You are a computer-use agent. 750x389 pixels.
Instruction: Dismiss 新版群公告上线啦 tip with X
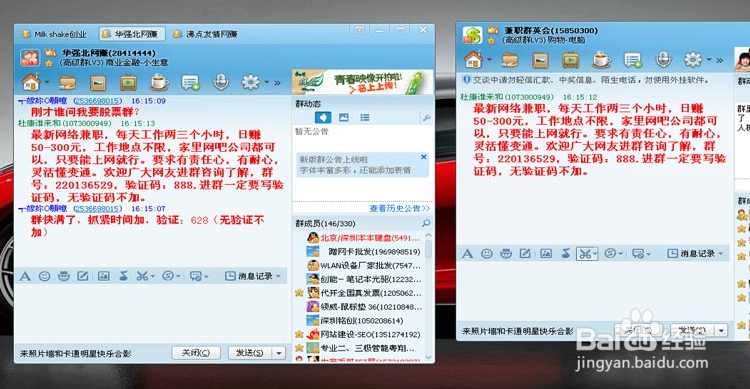[423, 157]
